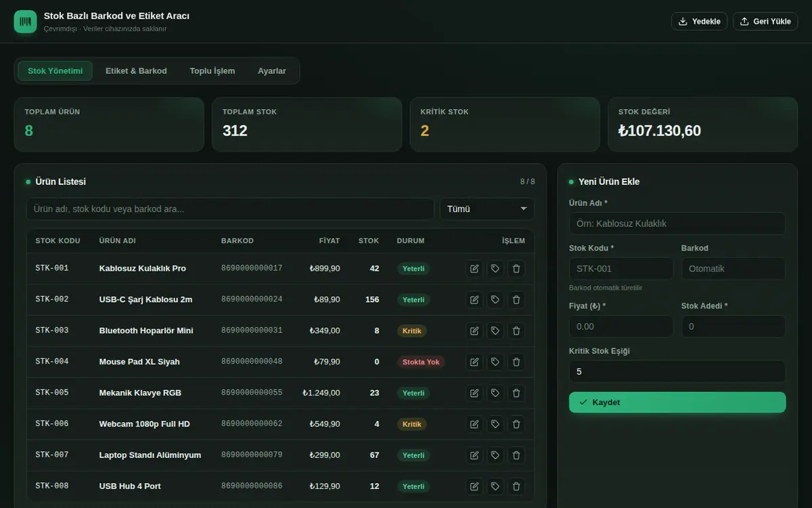Screen dimensions: 812x508
Task: Remove Webcam 1080p Full HD with trash icon
Action: [516, 424]
